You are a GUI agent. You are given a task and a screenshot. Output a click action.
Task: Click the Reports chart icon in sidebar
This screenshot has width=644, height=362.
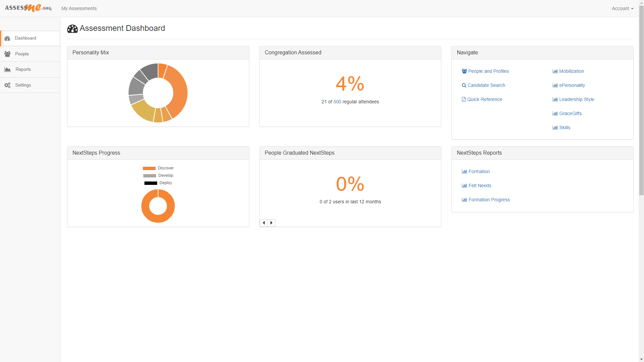point(7,69)
